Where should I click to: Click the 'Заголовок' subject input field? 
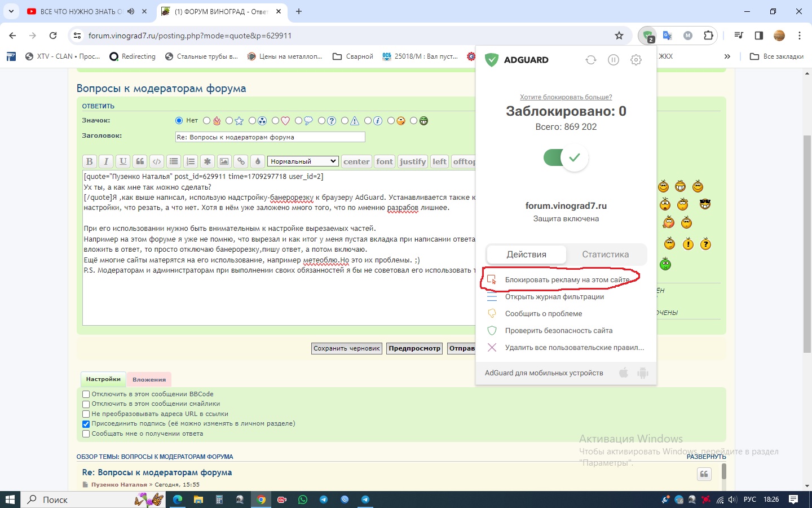(x=270, y=137)
